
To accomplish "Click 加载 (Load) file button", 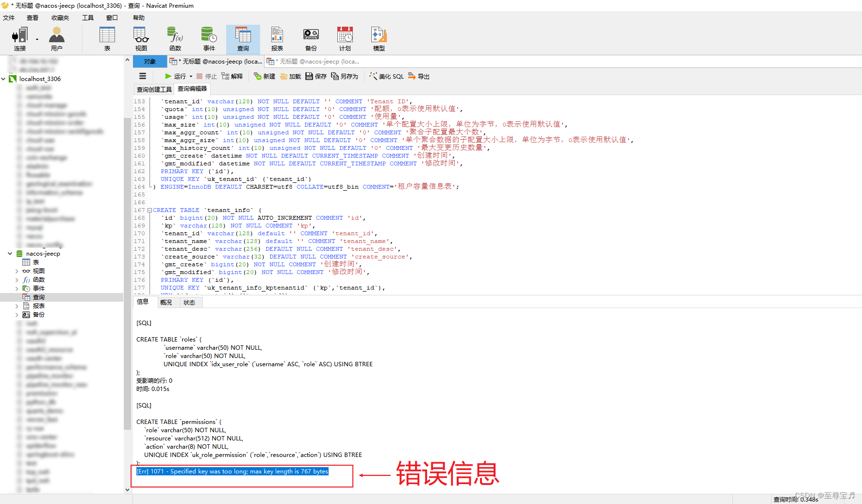I will point(290,76).
